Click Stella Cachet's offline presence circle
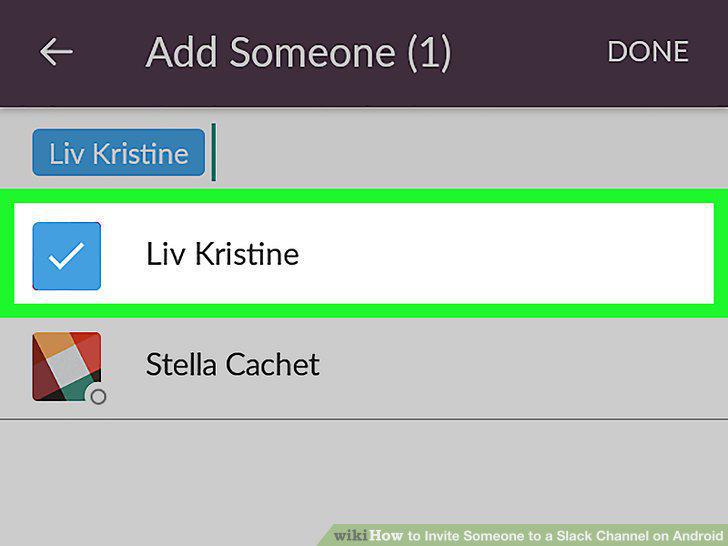Screen dimensions: 728x546 tap(98, 397)
